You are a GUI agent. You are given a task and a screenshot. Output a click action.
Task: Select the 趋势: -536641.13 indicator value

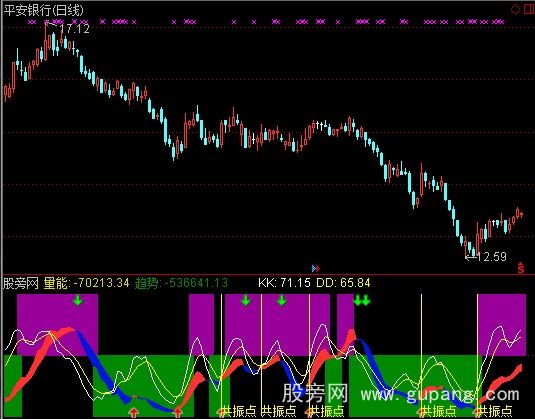pyautogui.click(x=181, y=283)
